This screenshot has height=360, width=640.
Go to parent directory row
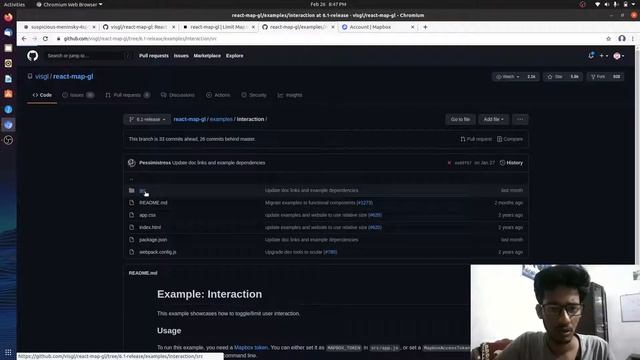pyautogui.click(x=131, y=179)
